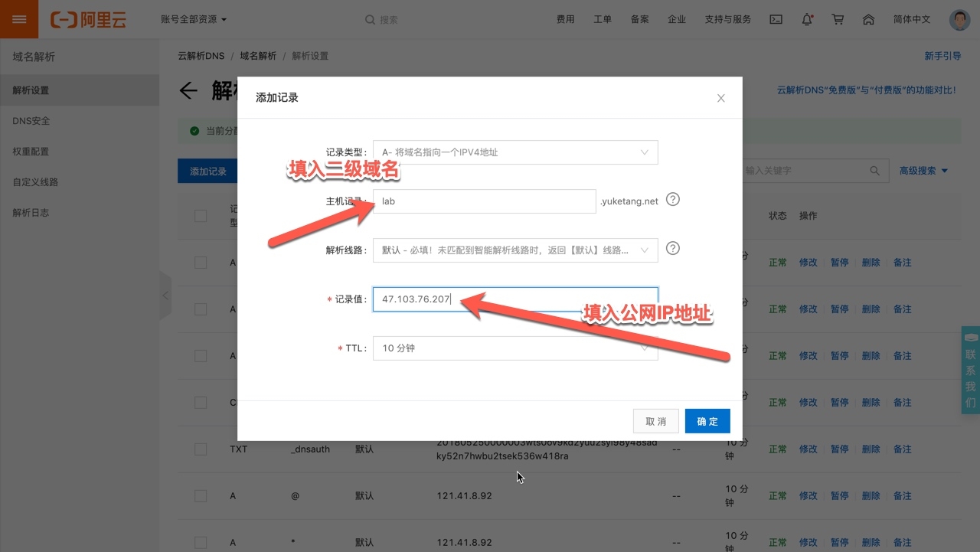Close the 添加记录 dialog with X
The image size is (980, 552).
[720, 98]
